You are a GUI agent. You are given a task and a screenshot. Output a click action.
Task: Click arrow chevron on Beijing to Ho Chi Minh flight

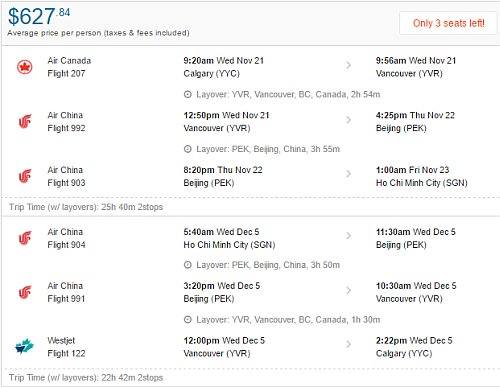(349, 174)
